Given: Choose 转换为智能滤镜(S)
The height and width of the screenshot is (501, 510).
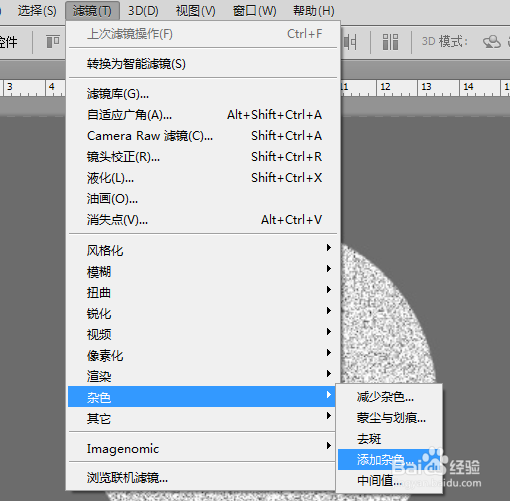Looking at the screenshot, I should [x=202, y=64].
